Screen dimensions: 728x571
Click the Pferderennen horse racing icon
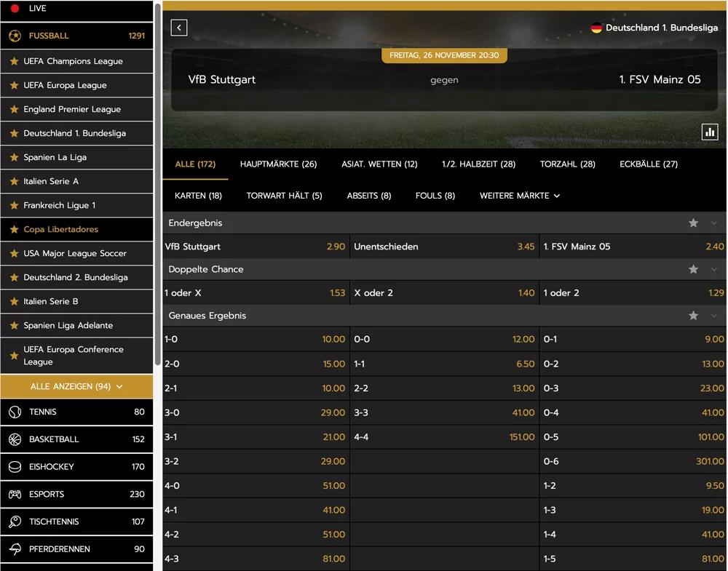tap(15, 548)
